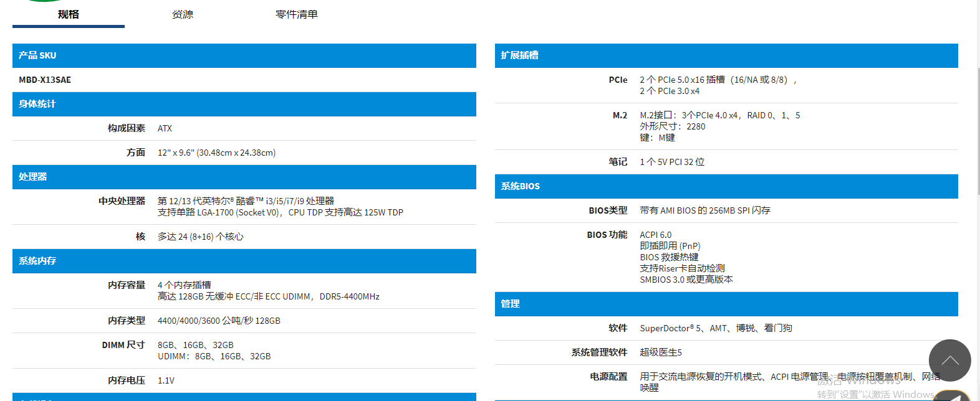Viewport: 980px width, 401px height.
Task: Click the 产品 SKU section header
Action: tap(244, 55)
